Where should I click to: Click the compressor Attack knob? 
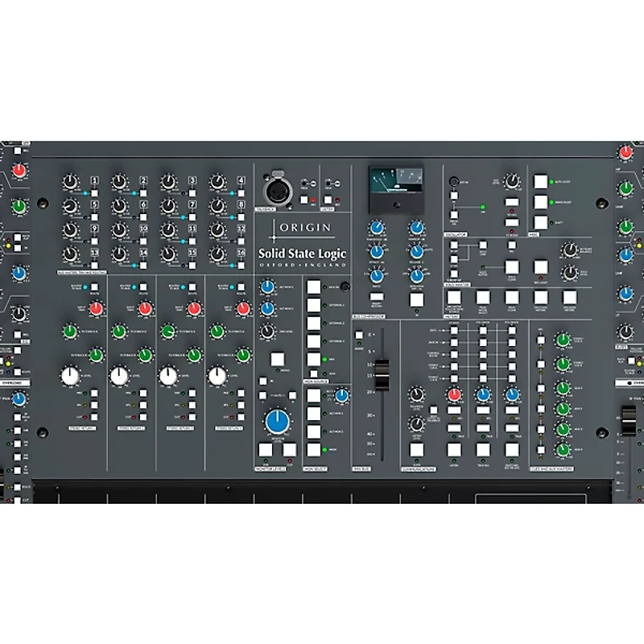(x=376, y=253)
